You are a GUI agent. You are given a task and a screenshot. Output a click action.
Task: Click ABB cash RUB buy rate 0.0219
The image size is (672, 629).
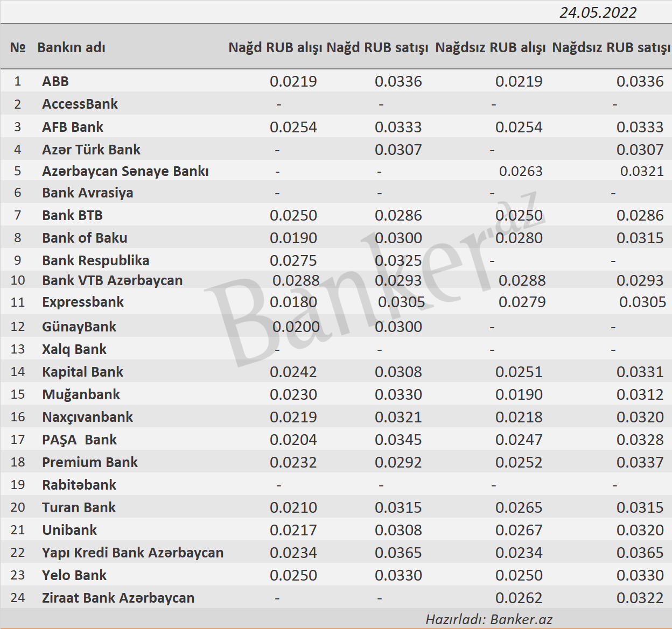(293, 81)
